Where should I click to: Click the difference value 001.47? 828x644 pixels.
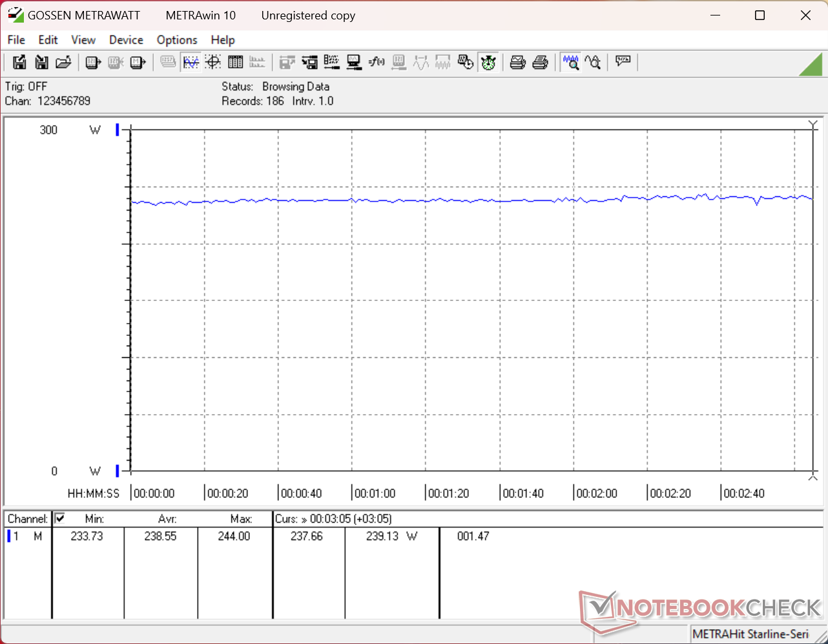coord(473,536)
